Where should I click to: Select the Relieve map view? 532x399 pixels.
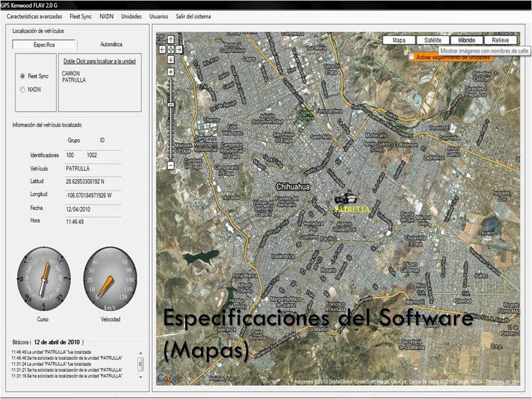coord(500,40)
